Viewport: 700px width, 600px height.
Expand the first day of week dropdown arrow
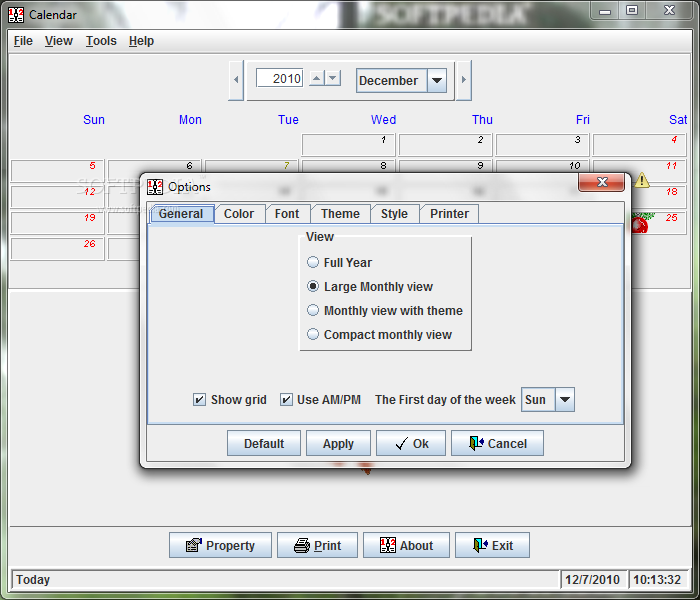pyautogui.click(x=565, y=400)
